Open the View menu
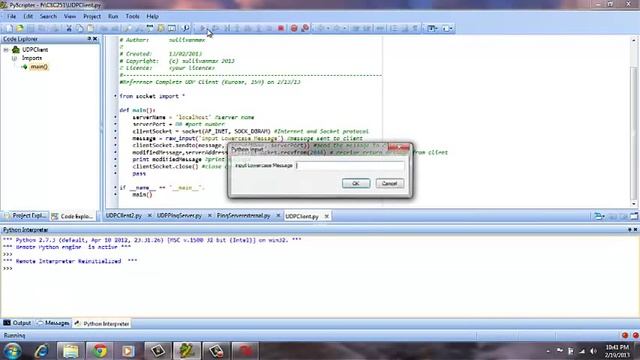640x360 pixels. (x=70, y=16)
